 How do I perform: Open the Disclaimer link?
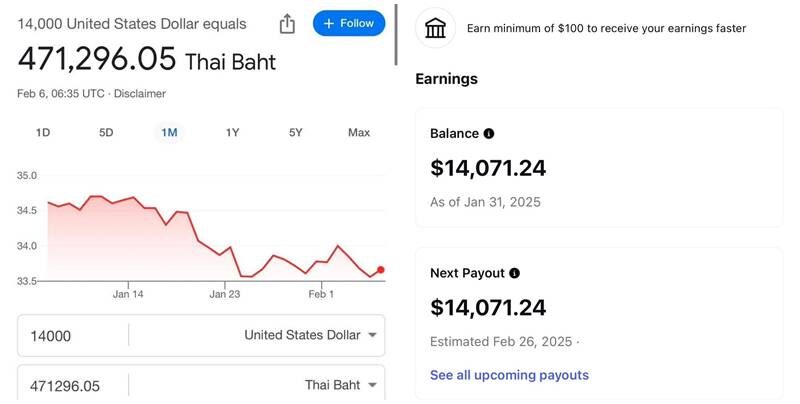[x=139, y=94]
